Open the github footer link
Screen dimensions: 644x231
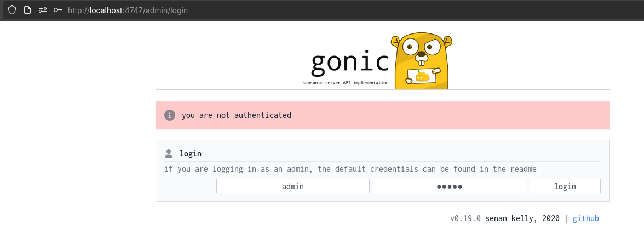[x=586, y=218]
